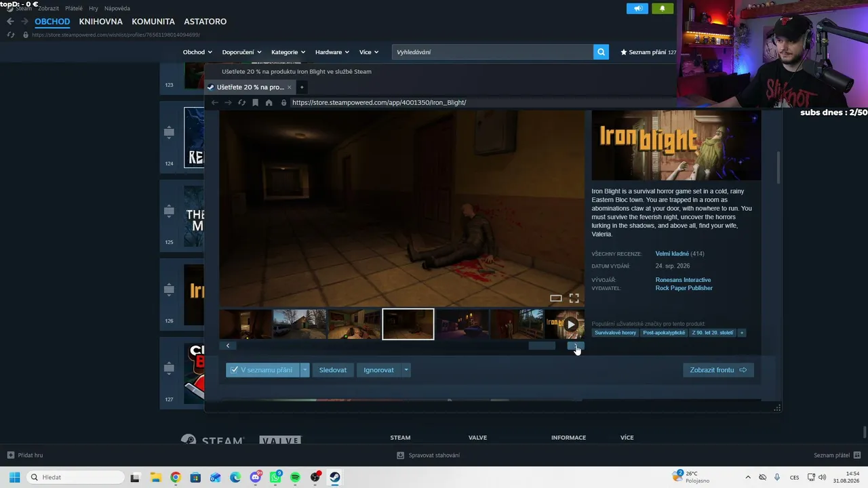Click the Ignorovat button

(x=378, y=370)
